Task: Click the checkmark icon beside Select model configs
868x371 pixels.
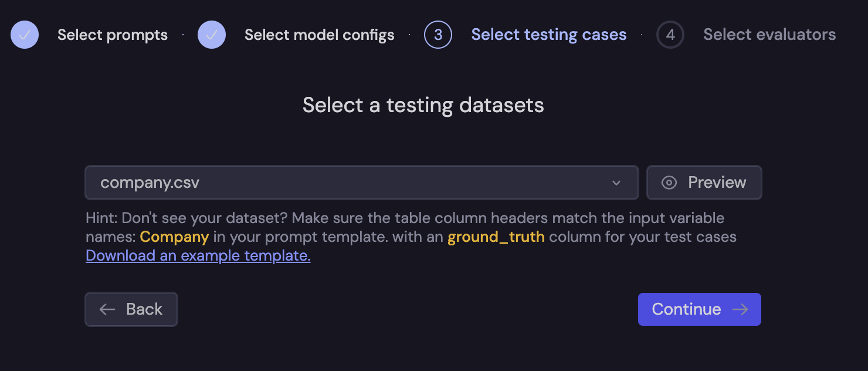Action: coord(211,35)
